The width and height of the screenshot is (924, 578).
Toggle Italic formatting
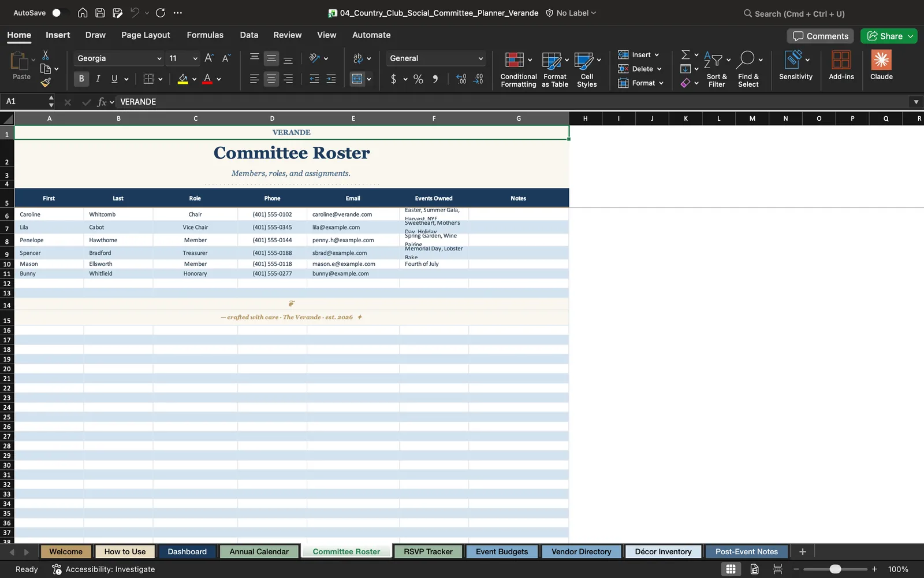(x=98, y=79)
